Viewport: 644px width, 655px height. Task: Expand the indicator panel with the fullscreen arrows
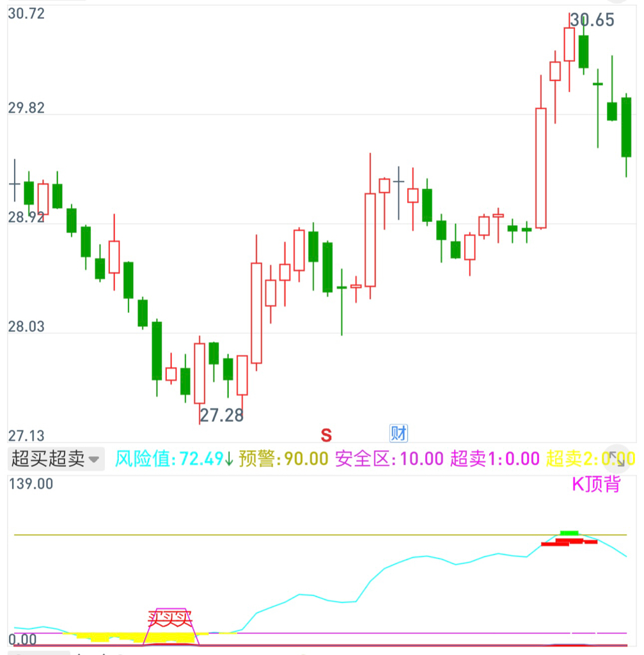(x=617, y=459)
